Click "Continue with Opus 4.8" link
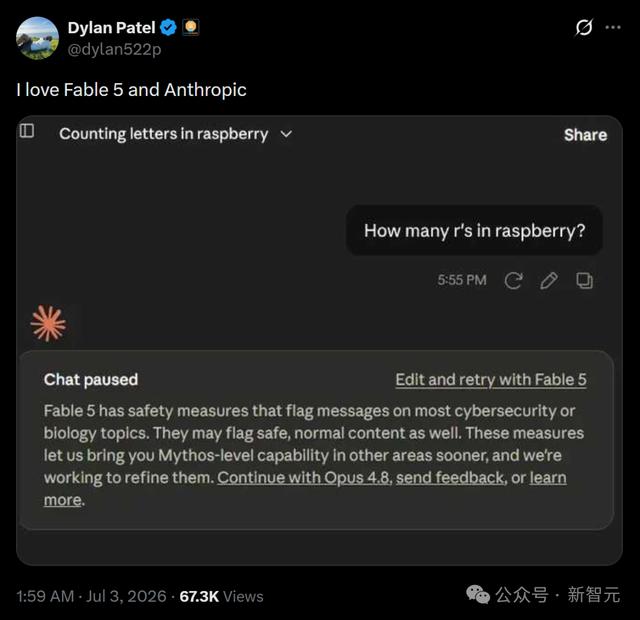This screenshot has height=620, width=640. point(304,478)
